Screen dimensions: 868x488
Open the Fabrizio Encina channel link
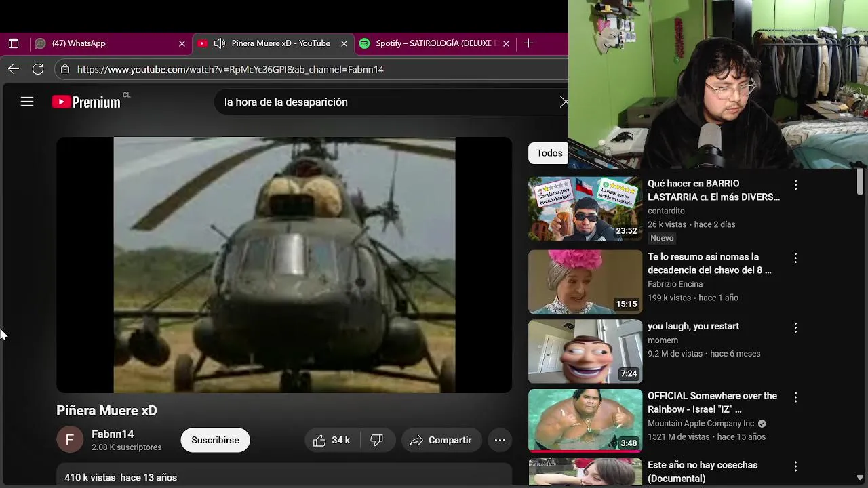pos(675,284)
